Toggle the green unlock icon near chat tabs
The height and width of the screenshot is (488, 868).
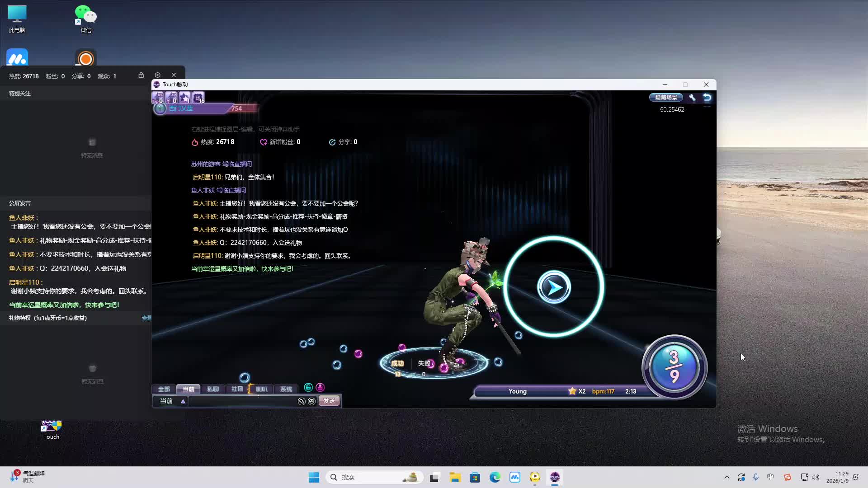(308, 387)
